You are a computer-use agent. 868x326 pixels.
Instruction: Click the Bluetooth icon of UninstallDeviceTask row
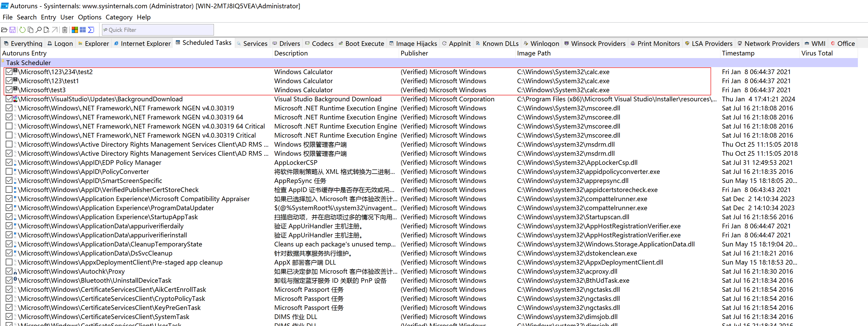tap(15, 279)
